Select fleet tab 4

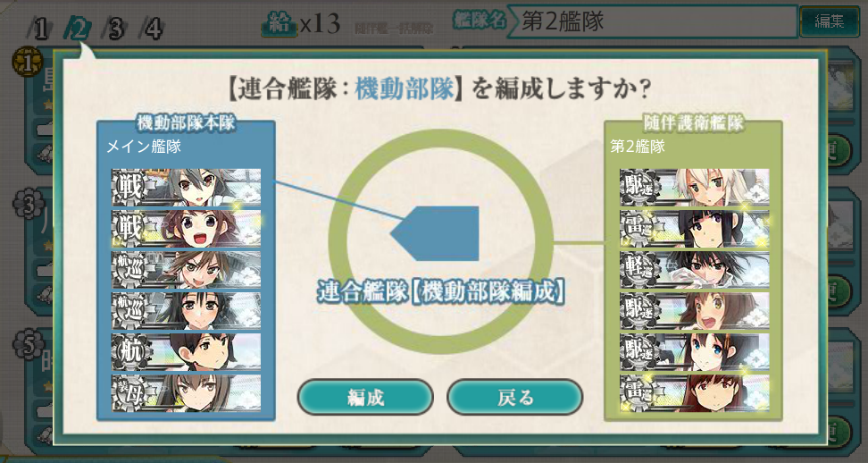point(152,29)
